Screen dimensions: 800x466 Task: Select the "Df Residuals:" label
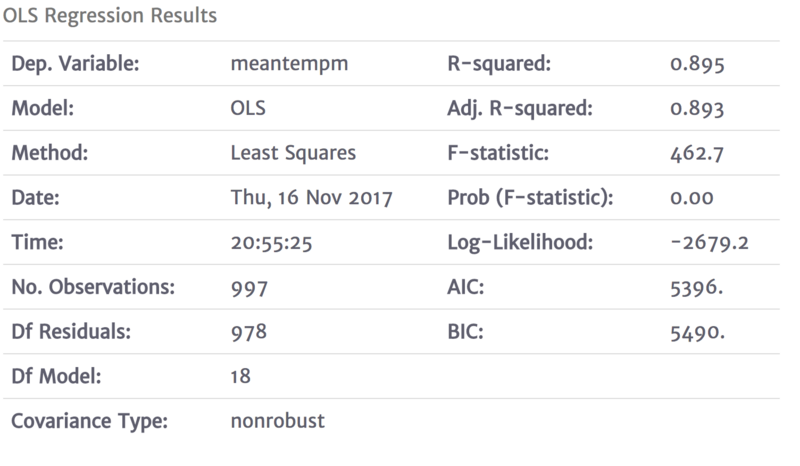70,332
